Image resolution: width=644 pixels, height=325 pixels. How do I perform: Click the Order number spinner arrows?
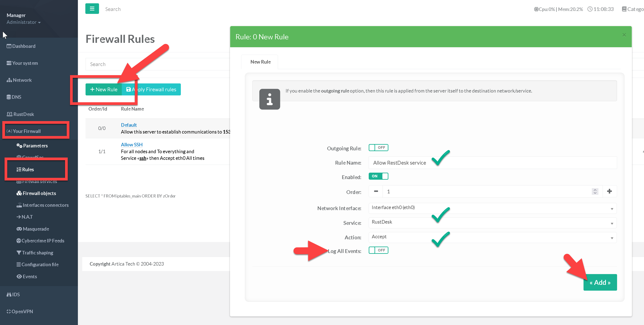pos(595,191)
